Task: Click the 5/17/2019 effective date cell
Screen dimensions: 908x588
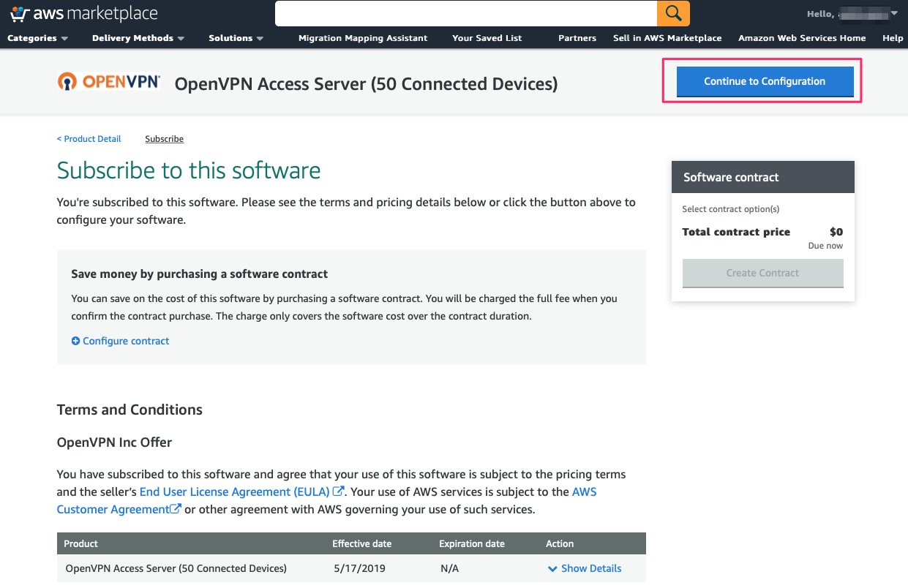Action: pos(359,568)
